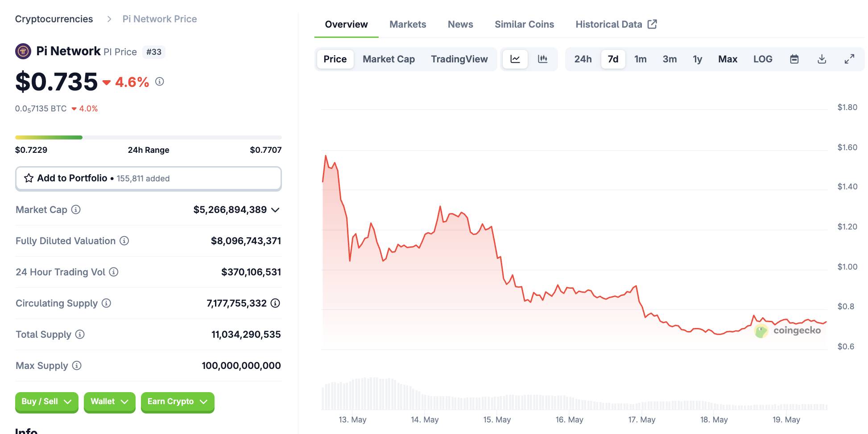
Task: Select the 1y time range
Action: tap(697, 59)
